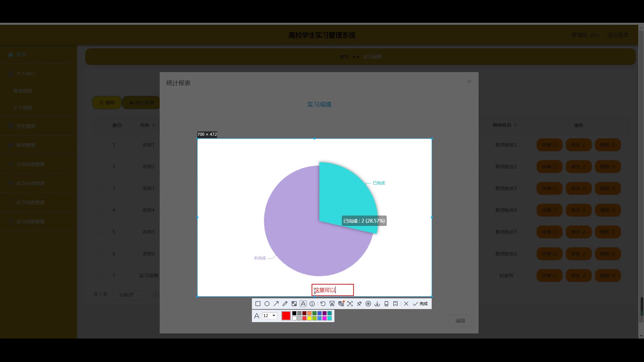Check the row 4 名称4 checkbox

pyautogui.click(x=100, y=210)
